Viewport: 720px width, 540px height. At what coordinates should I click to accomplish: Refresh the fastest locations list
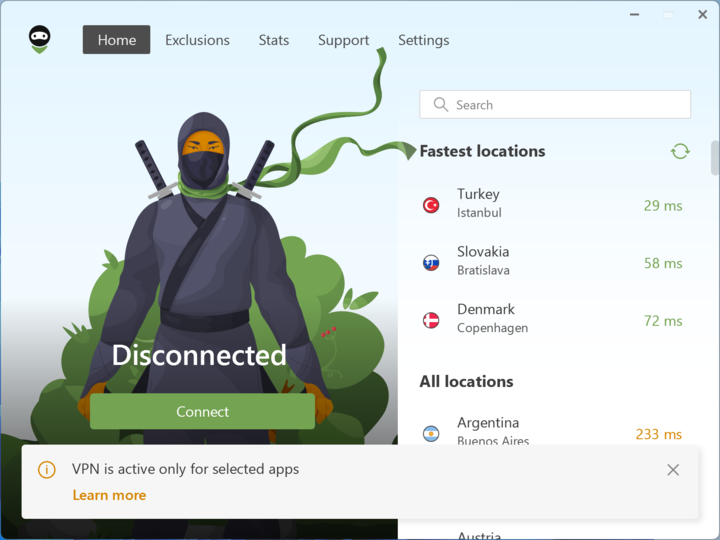(x=680, y=151)
